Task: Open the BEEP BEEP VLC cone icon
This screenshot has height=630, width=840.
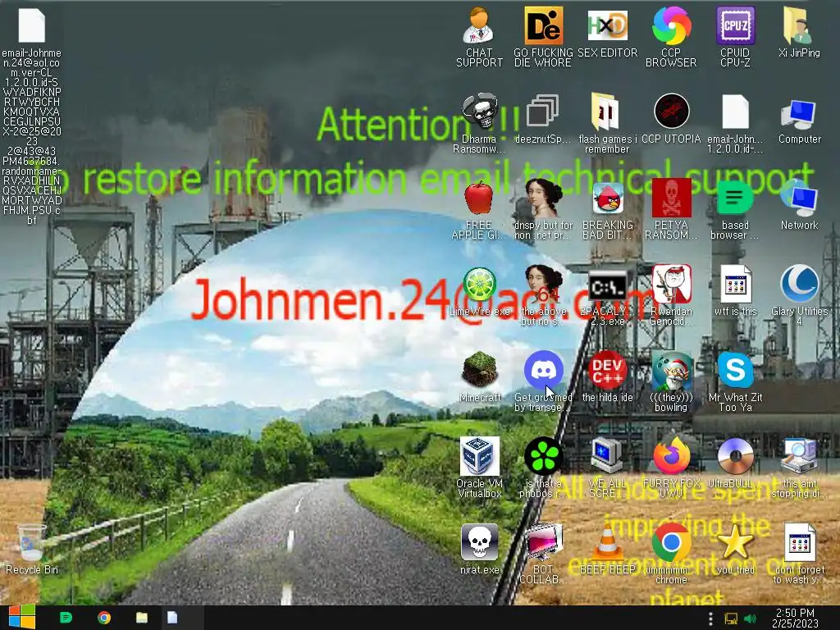Action: 607,550
